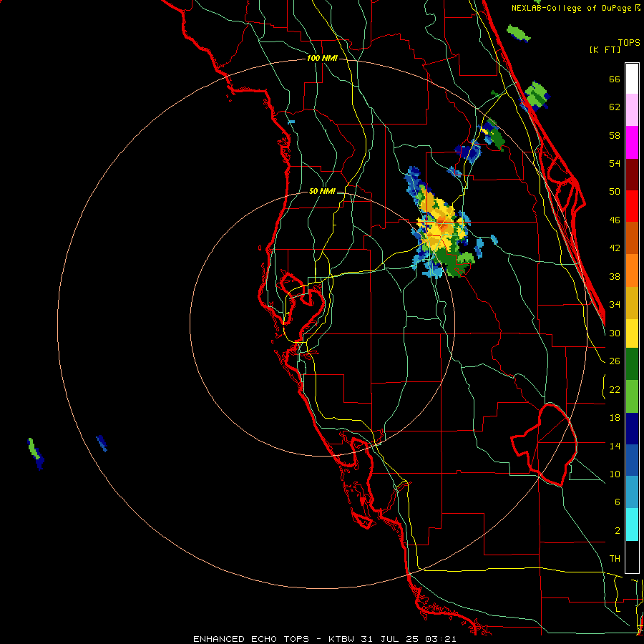Click the '100 NMI' range ring label
Viewport: 644px width, 644px height.
point(322,58)
